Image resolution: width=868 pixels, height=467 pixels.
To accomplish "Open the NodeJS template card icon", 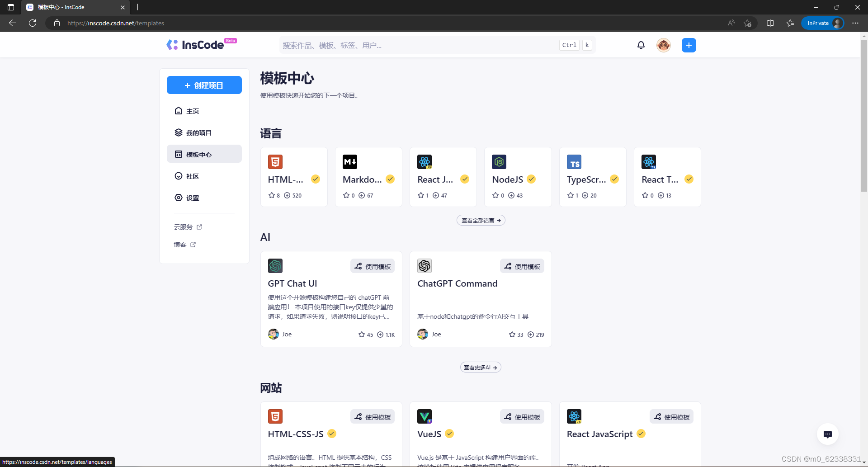I will [x=499, y=161].
